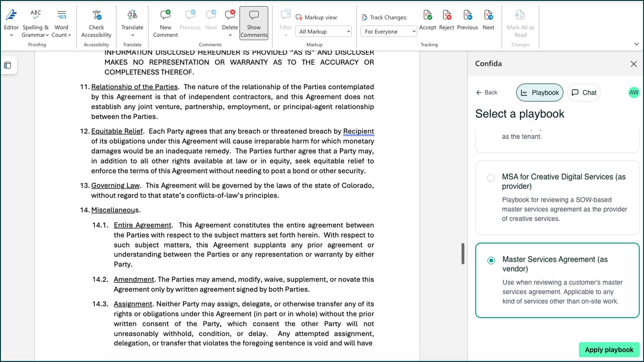Screen dimensions: 644x362
Task: Expand the Filter dropdown arrow
Action: coord(286,35)
